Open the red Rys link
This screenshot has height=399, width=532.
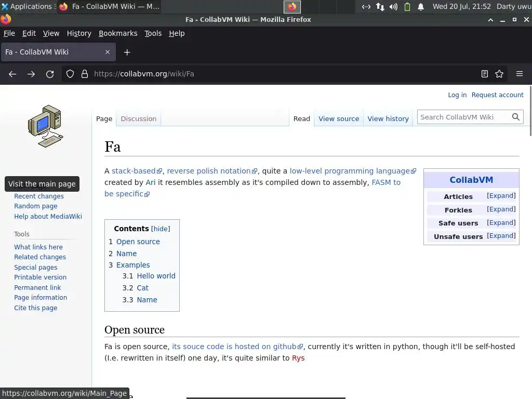tap(298, 358)
